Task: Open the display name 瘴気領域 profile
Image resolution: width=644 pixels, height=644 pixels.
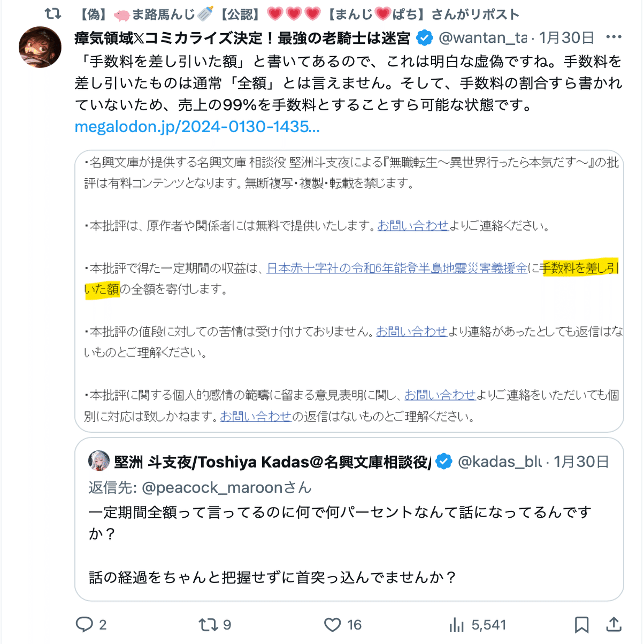Action: click(243, 38)
